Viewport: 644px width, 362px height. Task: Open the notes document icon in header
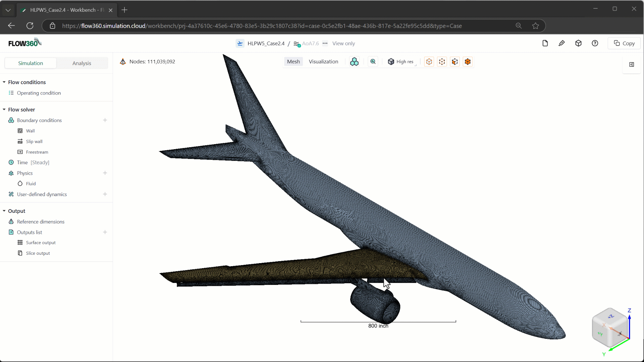coord(545,43)
